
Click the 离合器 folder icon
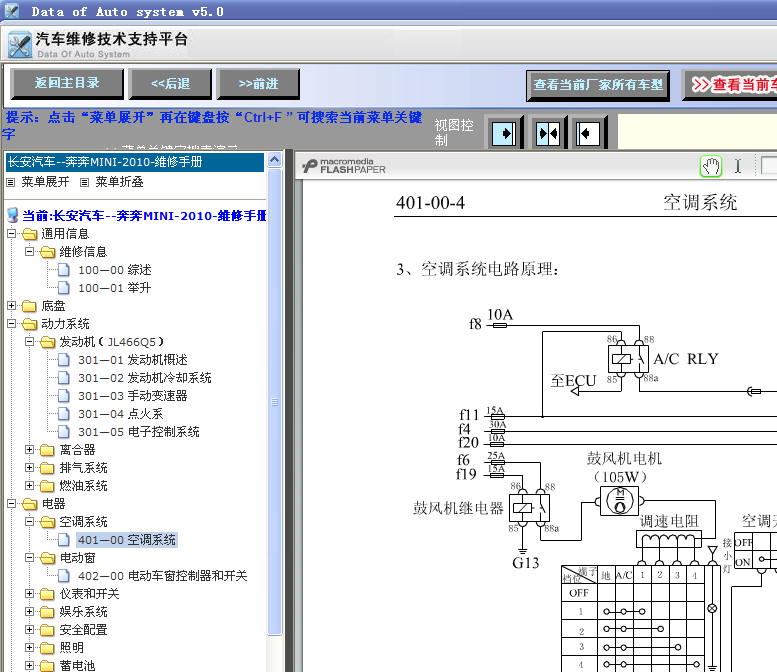coord(48,450)
